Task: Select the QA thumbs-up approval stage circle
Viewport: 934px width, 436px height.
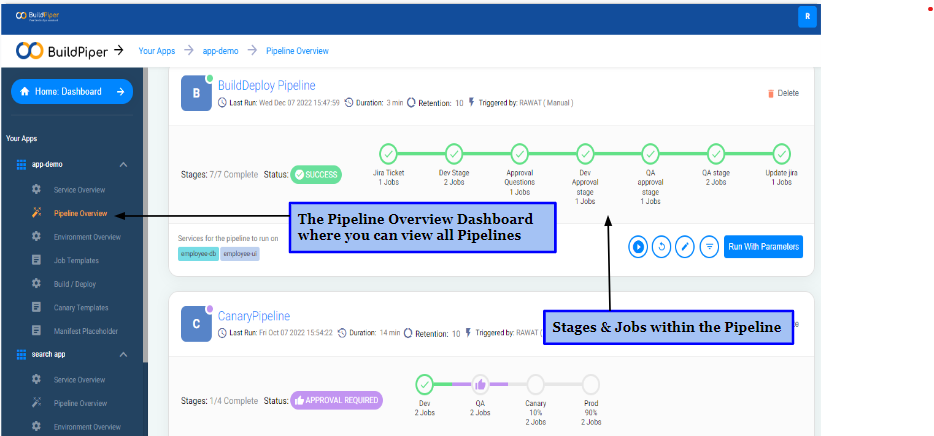Action: tap(480, 384)
